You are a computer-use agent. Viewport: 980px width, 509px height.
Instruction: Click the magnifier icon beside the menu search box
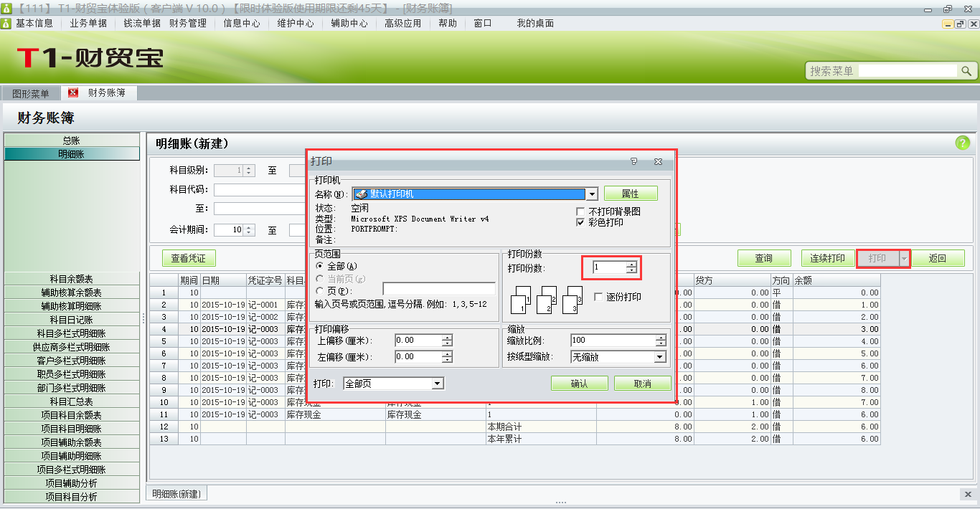tap(966, 71)
